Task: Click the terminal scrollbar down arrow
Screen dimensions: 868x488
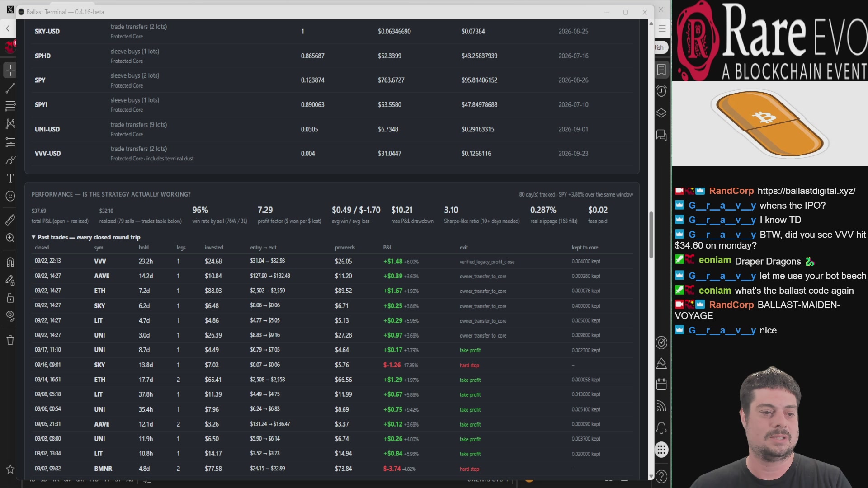Action: (651, 476)
